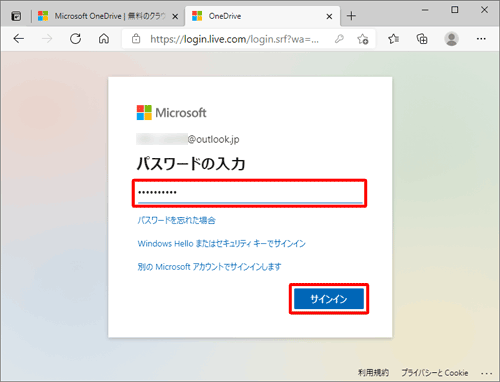The width and height of the screenshot is (500, 382).
Task: Open the パスワードを忘れた場合 link
Action: pos(177,220)
